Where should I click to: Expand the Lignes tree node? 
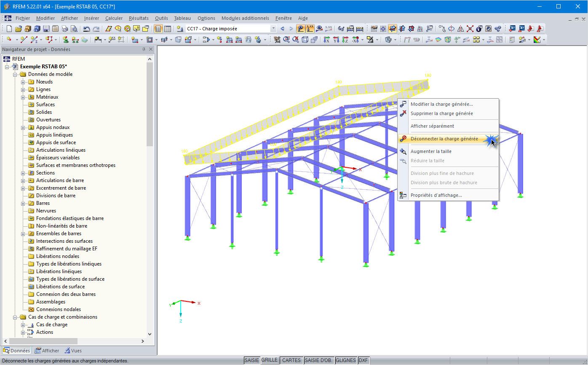coord(23,89)
